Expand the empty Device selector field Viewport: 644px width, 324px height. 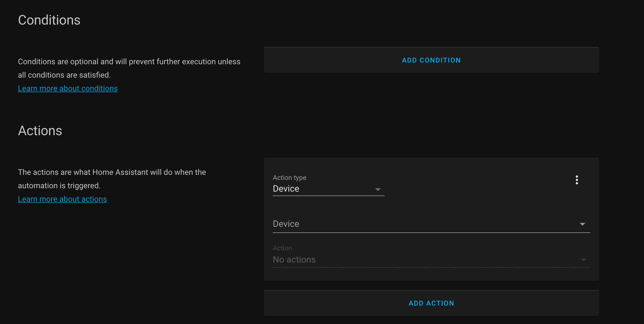coord(431,224)
